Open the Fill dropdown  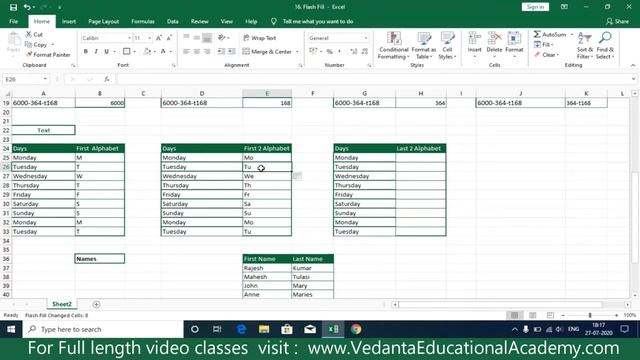pyautogui.click(x=544, y=44)
